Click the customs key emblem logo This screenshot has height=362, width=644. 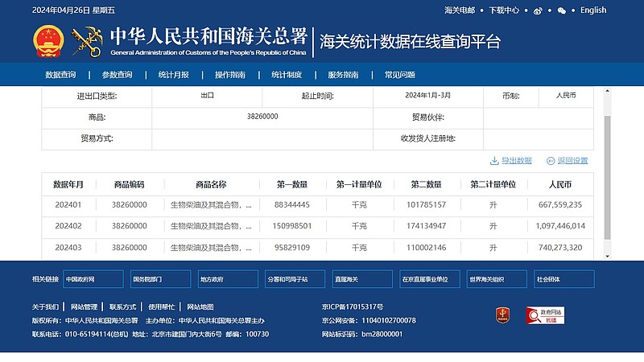click(x=87, y=42)
